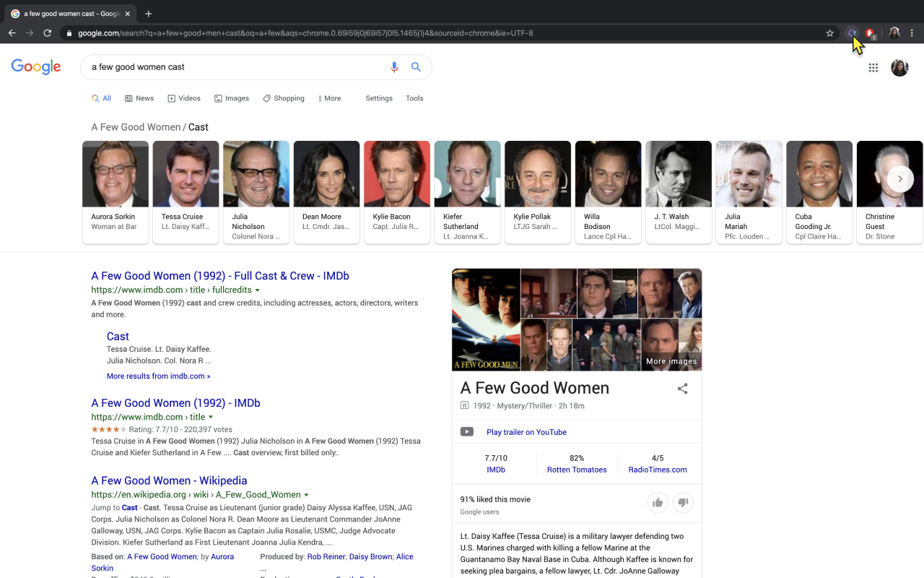Open the Google apps grid
924x578 pixels.
(873, 67)
